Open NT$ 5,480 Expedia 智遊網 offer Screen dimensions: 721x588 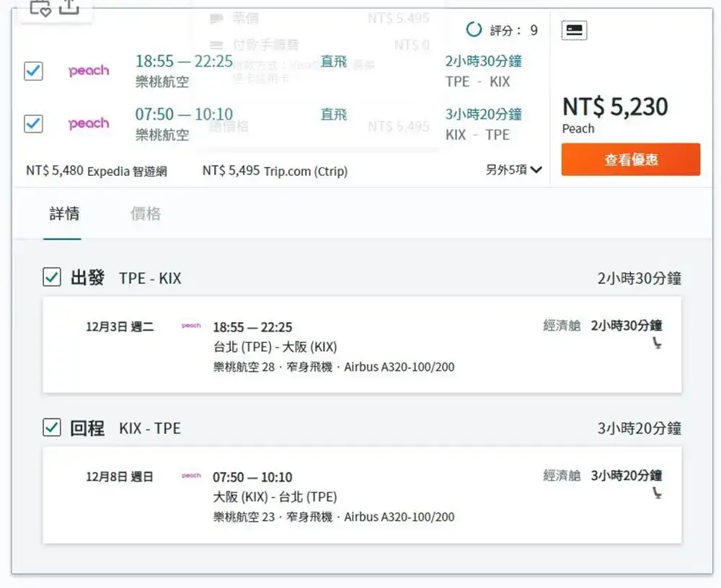click(x=97, y=171)
